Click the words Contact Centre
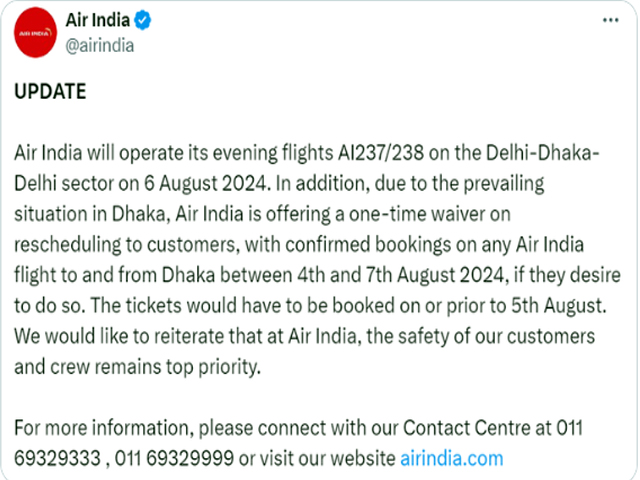 (x=466, y=428)
